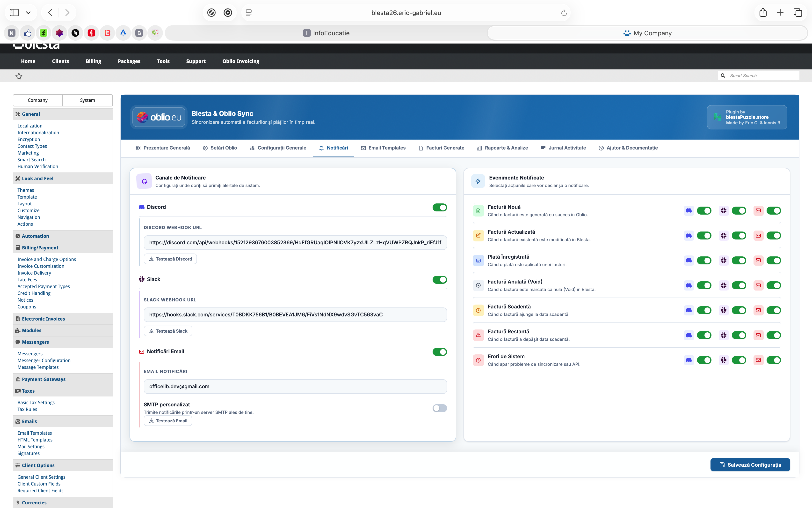Click the Discord icon in Factură Nouă row

tap(689, 211)
